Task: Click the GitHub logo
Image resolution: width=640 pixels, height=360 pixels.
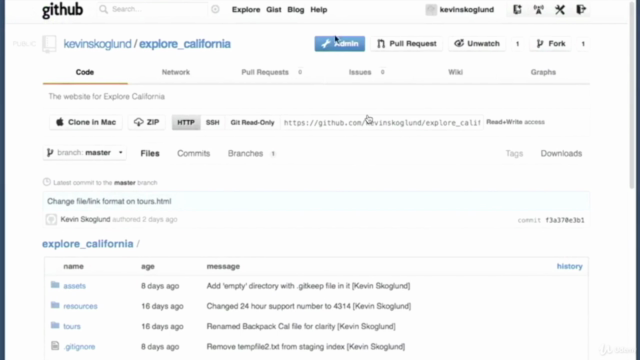Action: (62, 10)
